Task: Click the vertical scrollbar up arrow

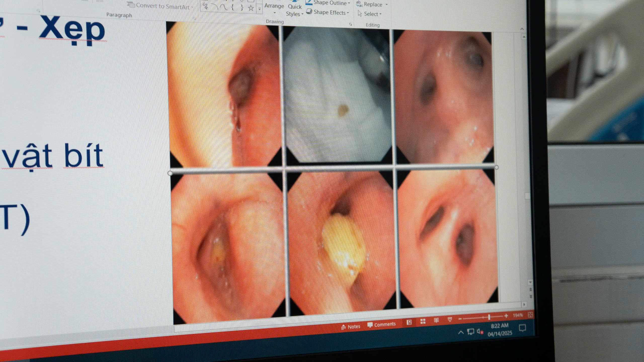Action: pos(524,37)
